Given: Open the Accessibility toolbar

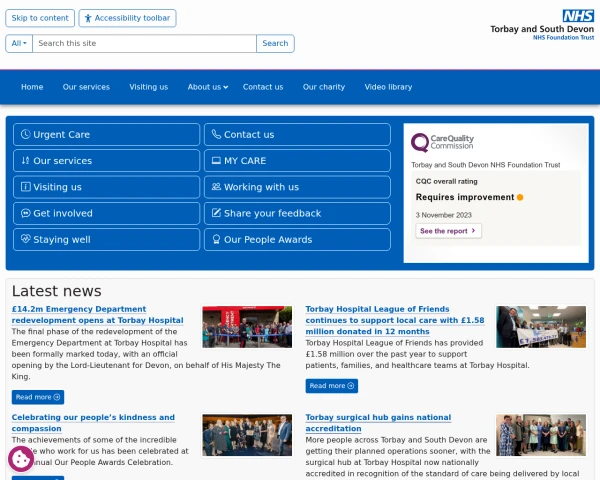Looking at the screenshot, I should point(127,18).
